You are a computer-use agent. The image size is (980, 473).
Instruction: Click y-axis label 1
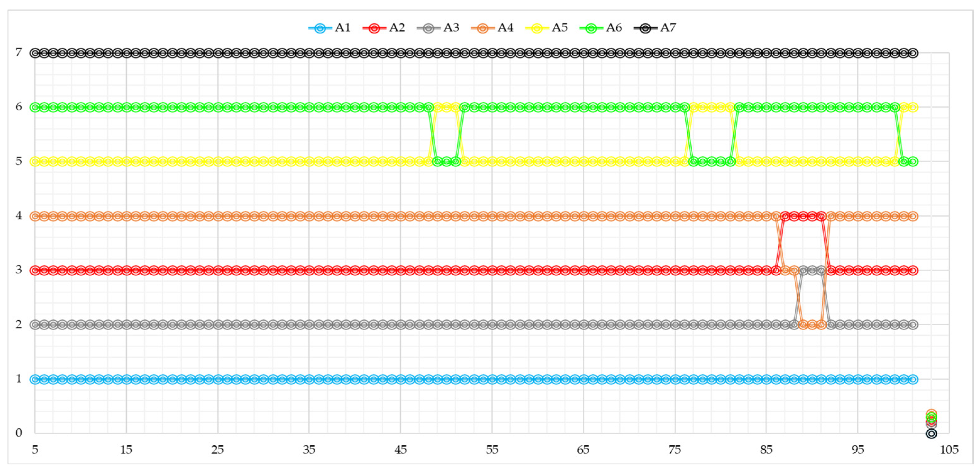[x=19, y=379]
